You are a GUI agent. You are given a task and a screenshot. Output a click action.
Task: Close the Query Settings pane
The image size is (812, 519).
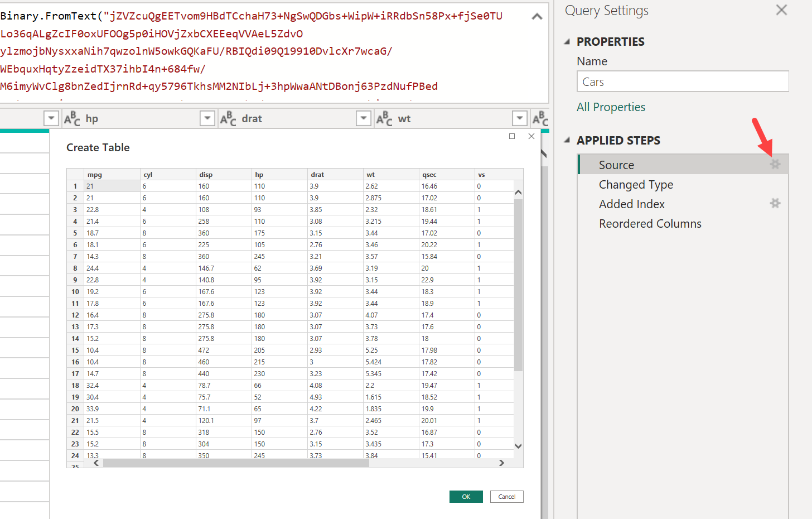[781, 10]
